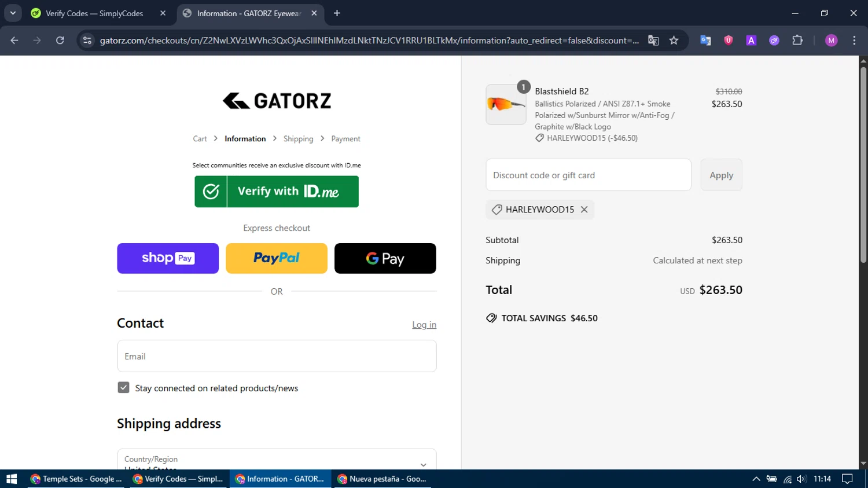
Task: Bookmark this page with the star icon
Action: tap(674, 41)
